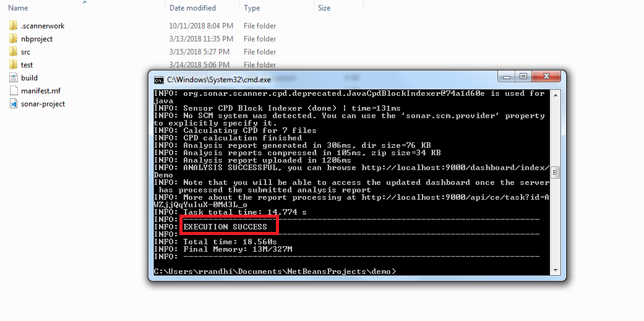This screenshot has height=321, width=644.
Task: Sort by Type column header
Action: pyautogui.click(x=251, y=8)
